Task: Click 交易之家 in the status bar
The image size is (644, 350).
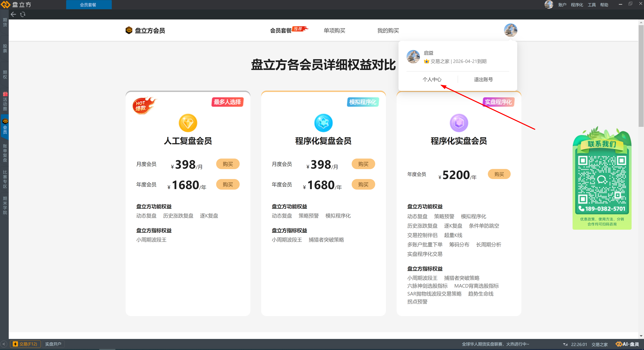Action: 599,344
